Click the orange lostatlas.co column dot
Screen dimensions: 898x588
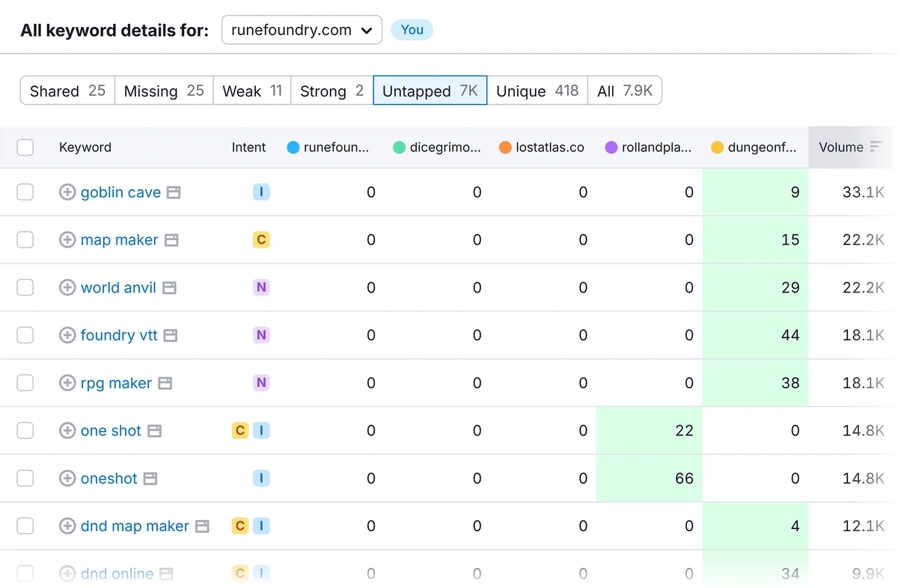(505, 147)
